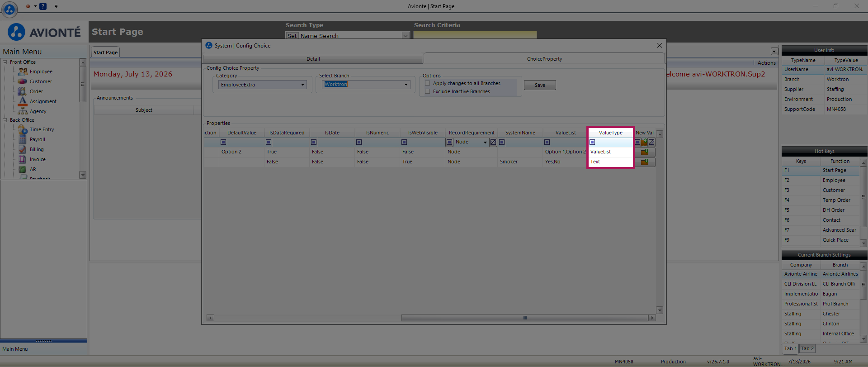Select the Option 2 DefaultValue cell
868x367 pixels.
pos(241,152)
